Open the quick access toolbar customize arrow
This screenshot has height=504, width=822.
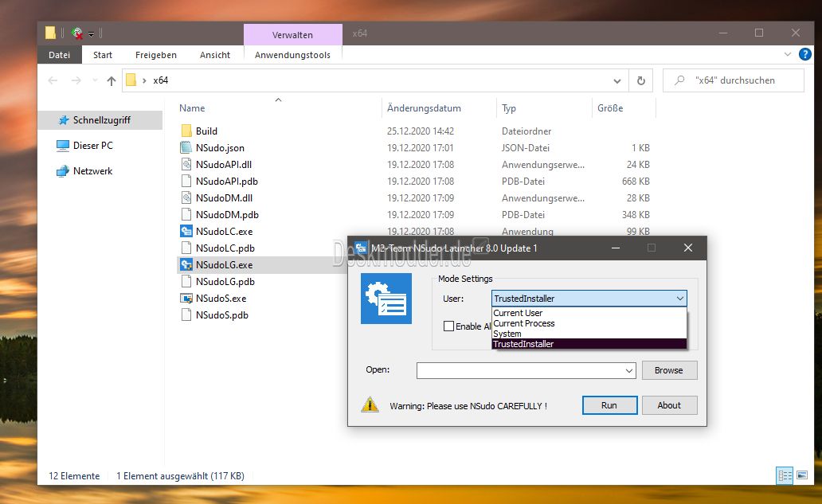tap(92, 34)
